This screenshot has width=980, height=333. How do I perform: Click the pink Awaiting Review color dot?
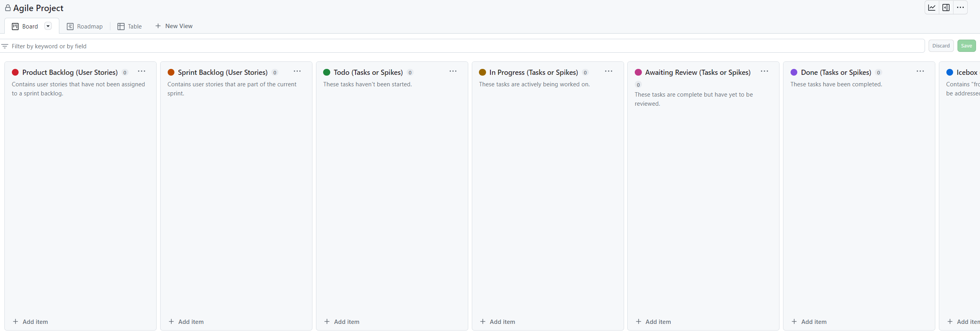point(638,72)
